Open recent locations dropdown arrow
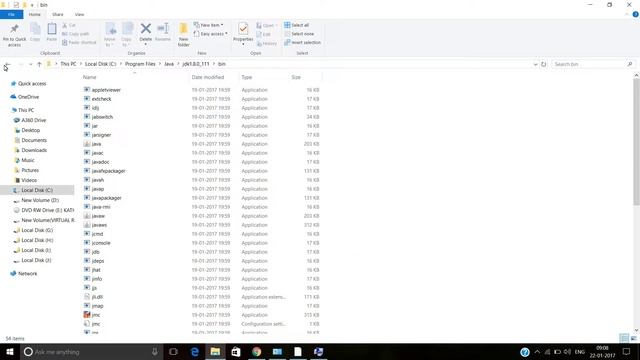Viewport: 640px width, 360px height. click(x=30, y=64)
